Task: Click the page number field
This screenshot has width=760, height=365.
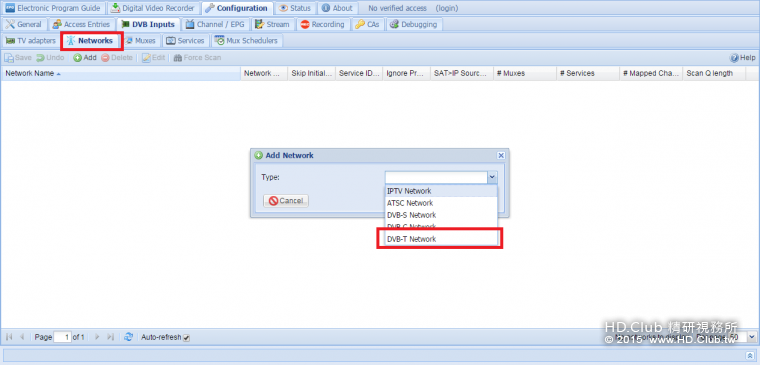Action: [62, 337]
